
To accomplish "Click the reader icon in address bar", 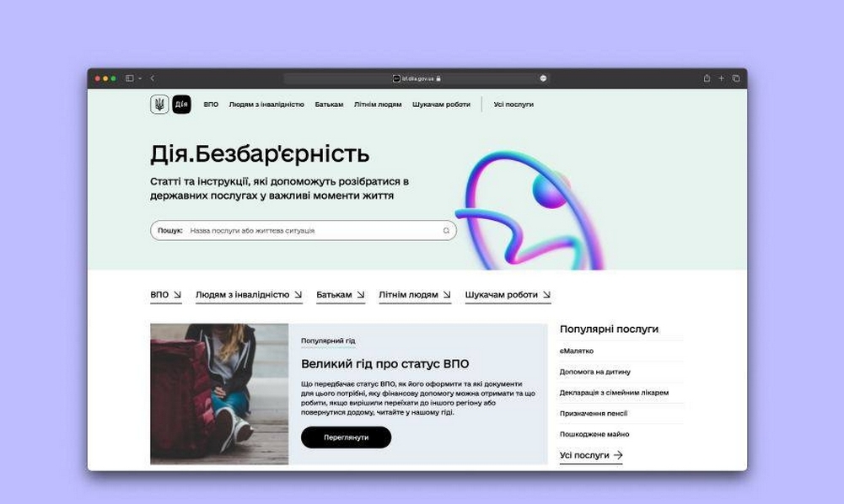I will (543, 78).
